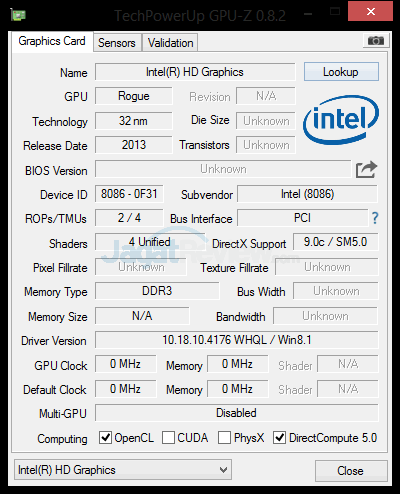Click the Memory clock field in Default Clock row
Viewport: 400px width, 494px height.
click(238, 389)
